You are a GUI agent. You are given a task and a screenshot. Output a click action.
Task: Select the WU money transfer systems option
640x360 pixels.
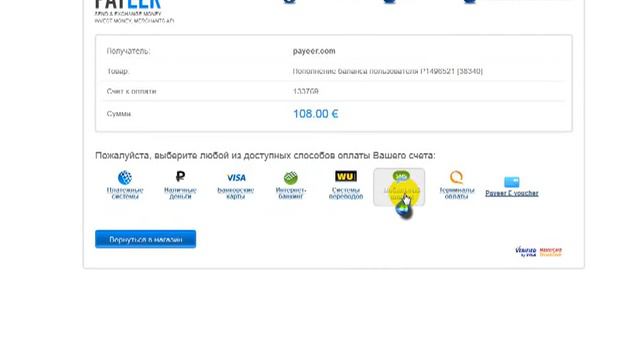(x=346, y=184)
